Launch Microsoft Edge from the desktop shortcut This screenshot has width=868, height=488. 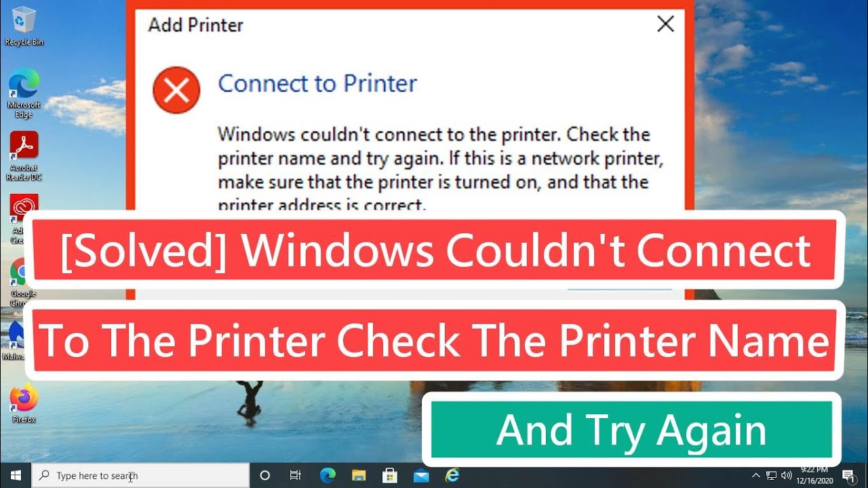click(24, 93)
